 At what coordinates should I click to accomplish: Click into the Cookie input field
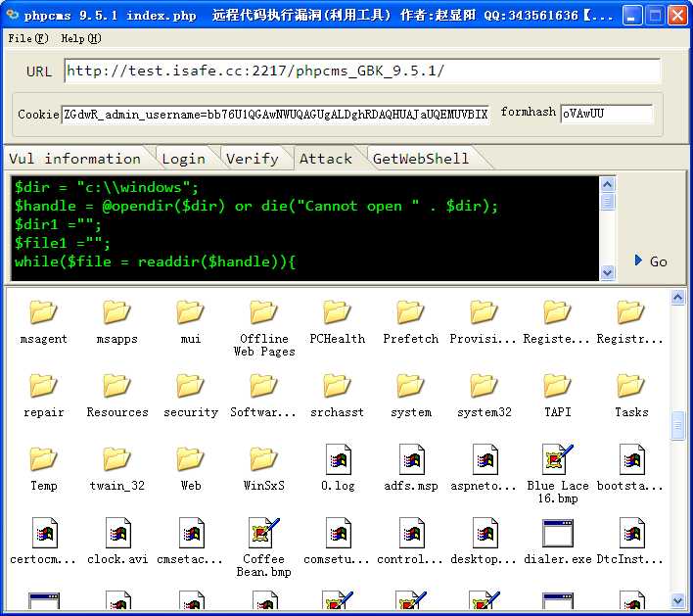pyautogui.click(x=275, y=115)
